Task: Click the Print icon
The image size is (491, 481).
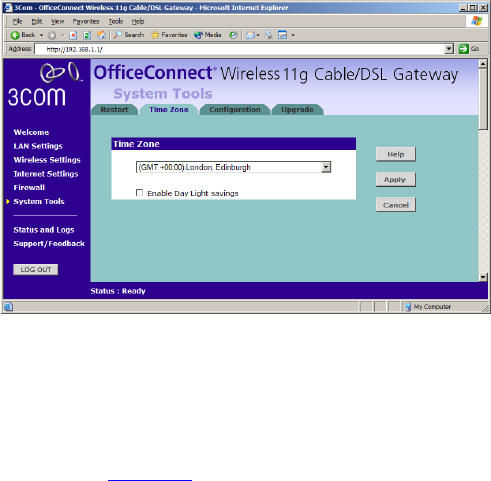Action: [268, 35]
